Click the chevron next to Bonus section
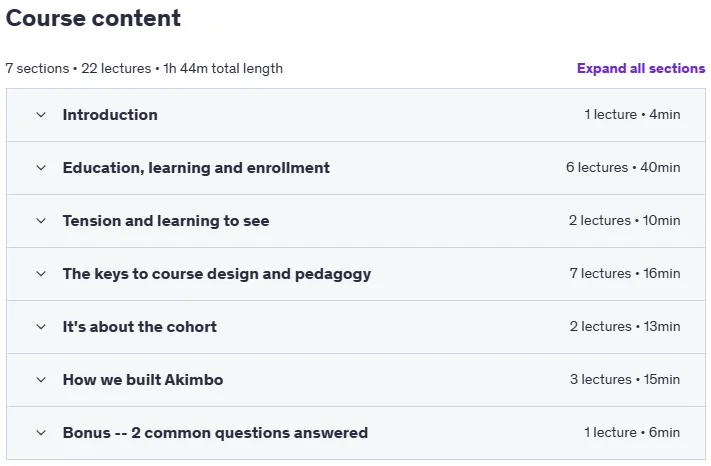The width and height of the screenshot is (711, 466). click(41, 433)
